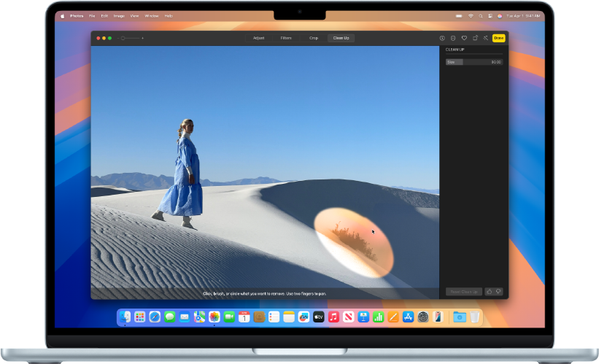
Task: Switch to the Filters tab
Action: pyautogui.click(x=286, y=38)
